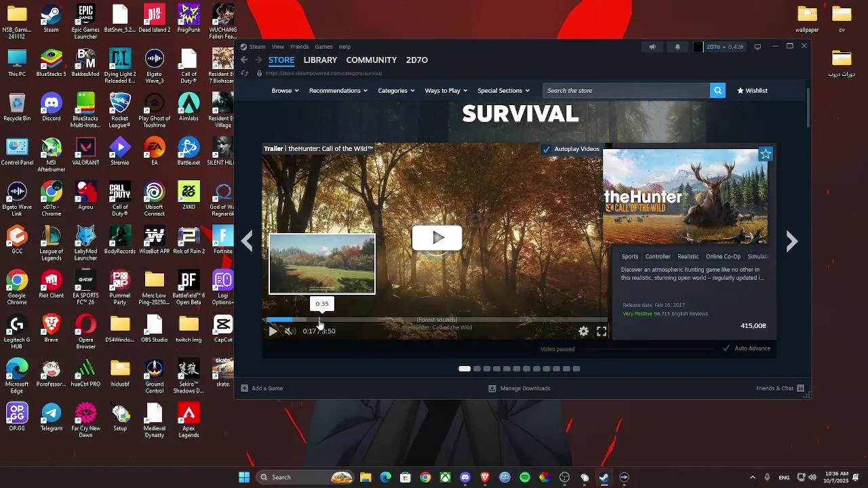
Task: Open the Friends menu
Action: pos(300,47)
